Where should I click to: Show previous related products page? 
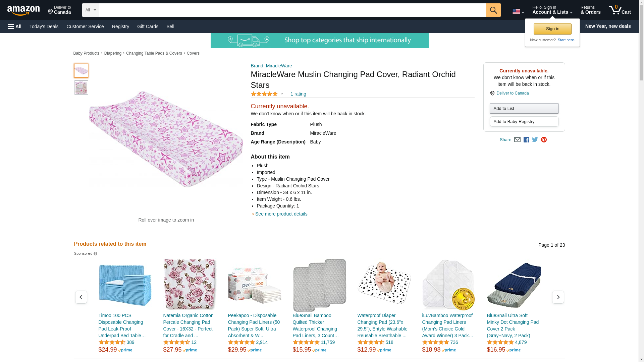click(x=81, y=297)
